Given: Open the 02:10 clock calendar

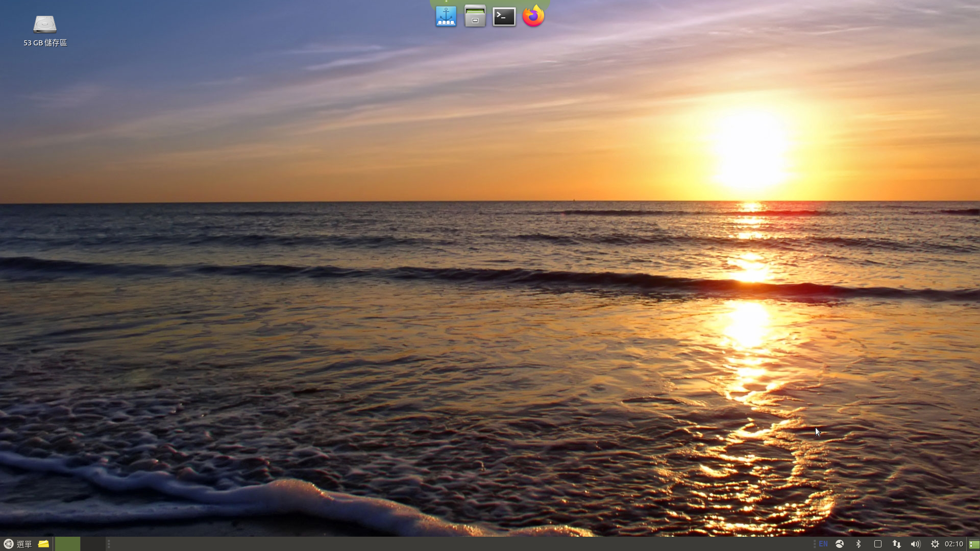Looking at the screenshot, I should (953, 544).
